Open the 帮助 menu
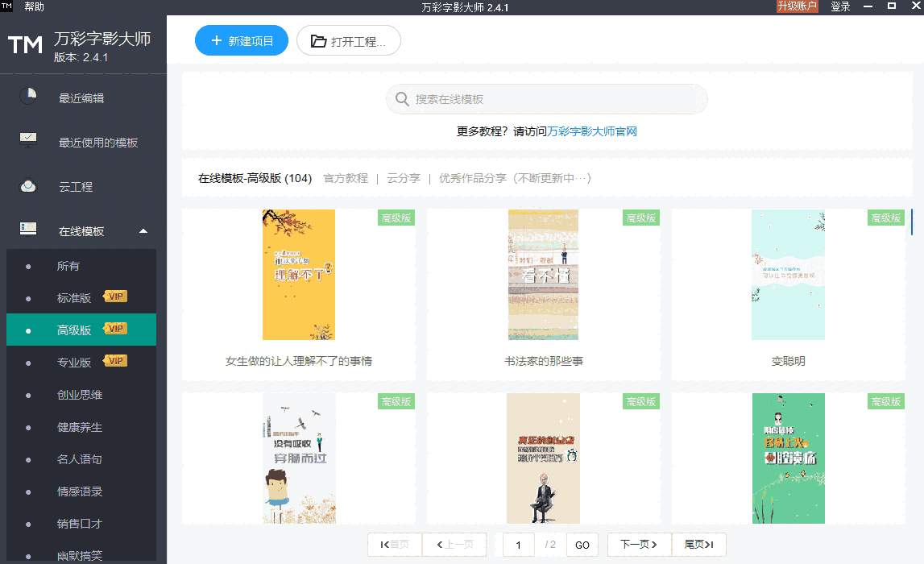The height and width of the screenshot is (564, 924). 33,6
